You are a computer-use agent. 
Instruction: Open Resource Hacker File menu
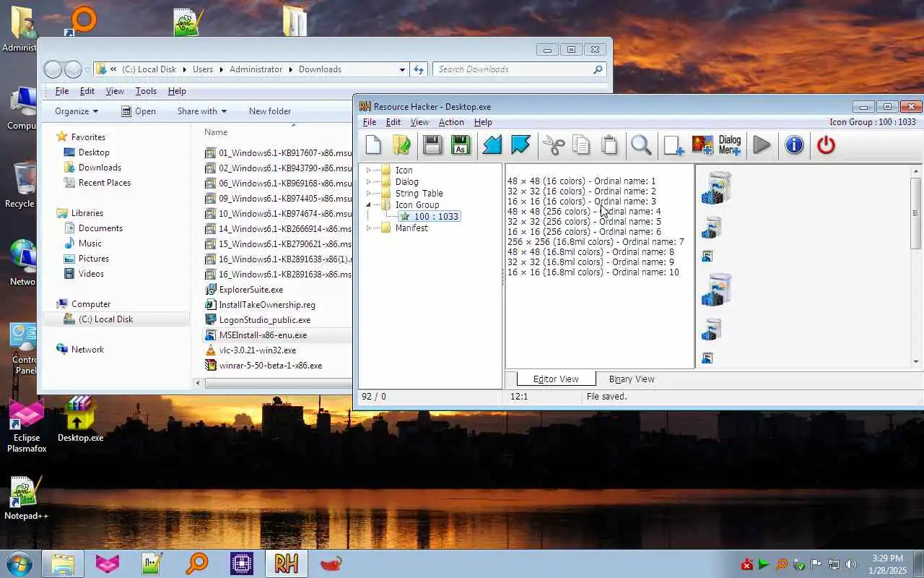click(369, 122)
